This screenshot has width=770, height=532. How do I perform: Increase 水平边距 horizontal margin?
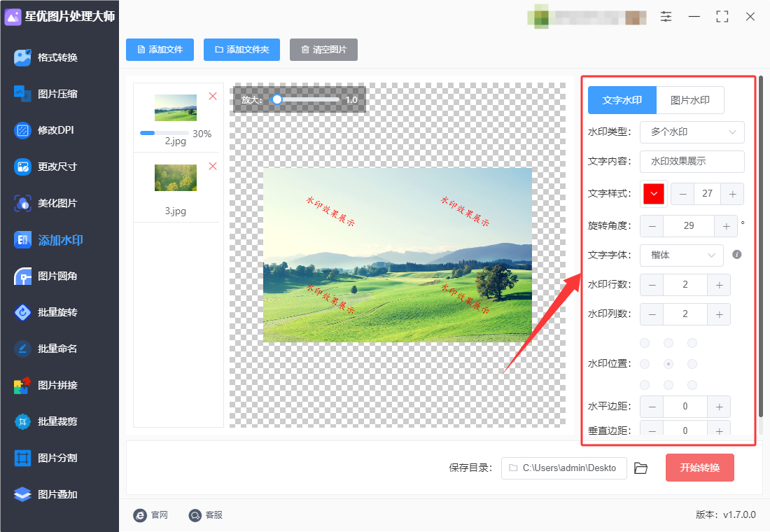click(719, 407)
